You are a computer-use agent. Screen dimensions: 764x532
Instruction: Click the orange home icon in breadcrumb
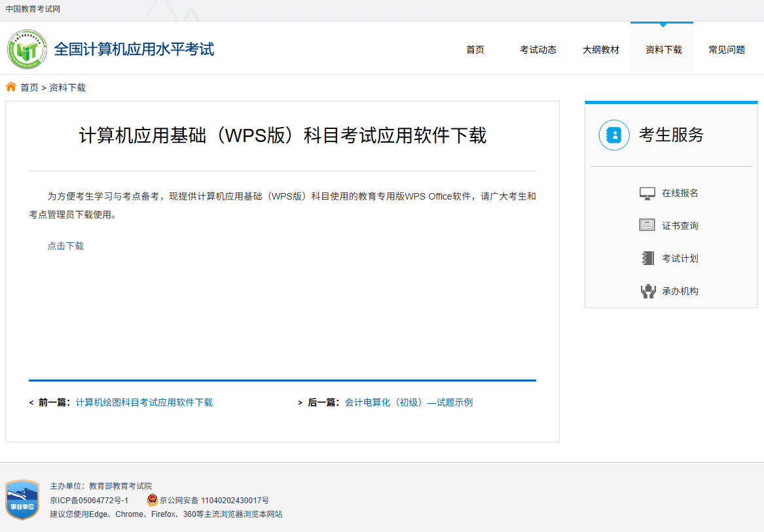10,87
